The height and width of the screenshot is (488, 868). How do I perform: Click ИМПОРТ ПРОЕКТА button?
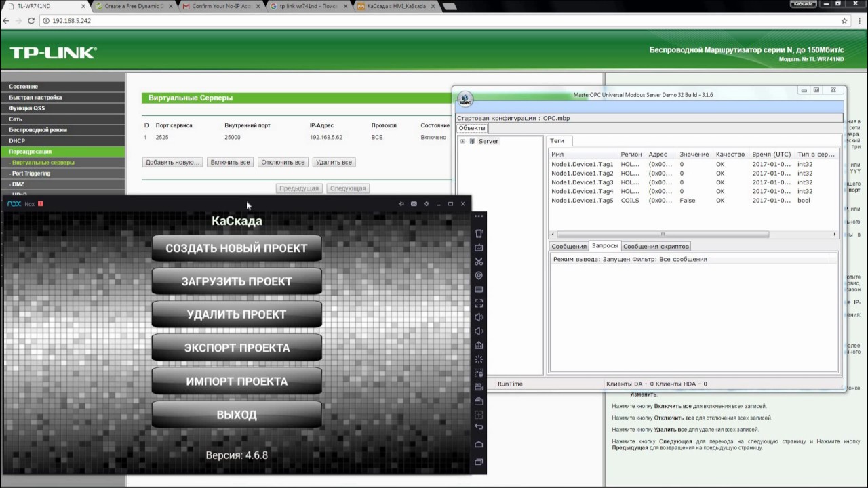tap(237, 381)
